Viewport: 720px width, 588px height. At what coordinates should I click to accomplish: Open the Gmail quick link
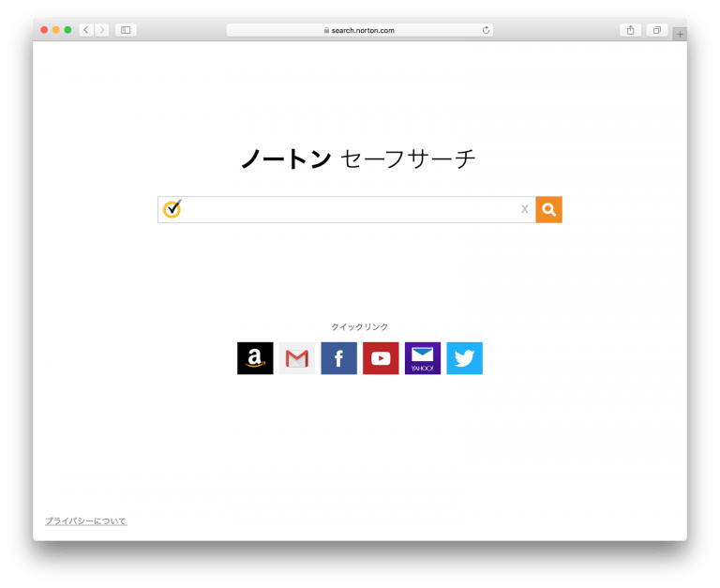click(x=297, y=358)
